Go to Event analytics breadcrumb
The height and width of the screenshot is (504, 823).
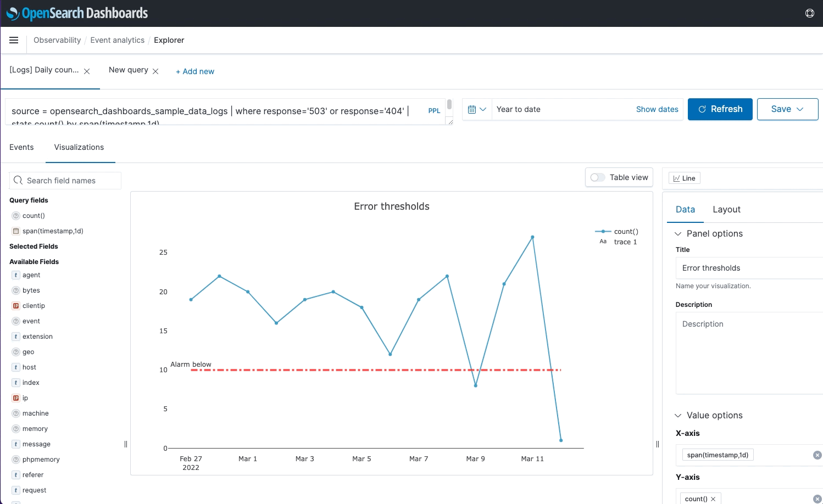pyautogui.click(x=118, y=40)
